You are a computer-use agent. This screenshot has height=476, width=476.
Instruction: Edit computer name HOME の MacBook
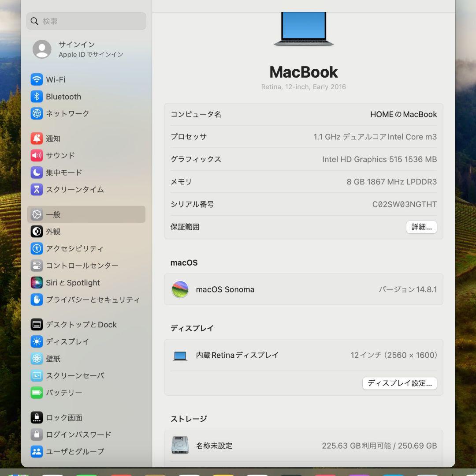(403, 114)
